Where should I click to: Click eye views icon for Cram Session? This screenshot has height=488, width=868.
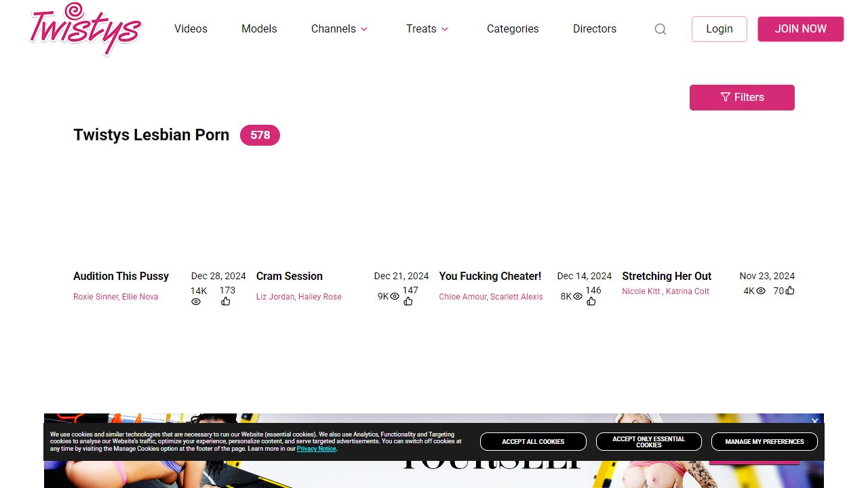(x=395, y=296)
